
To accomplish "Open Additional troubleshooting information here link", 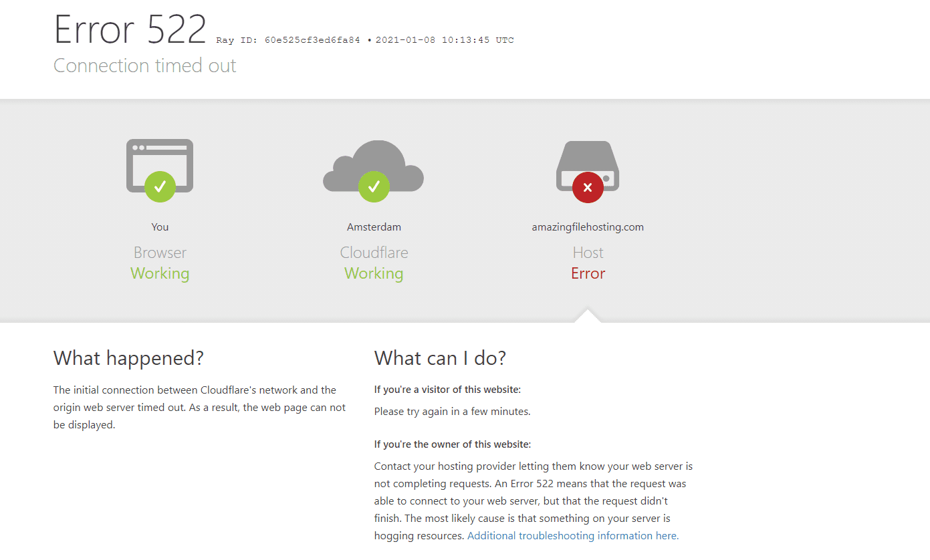I will [573, 536].
